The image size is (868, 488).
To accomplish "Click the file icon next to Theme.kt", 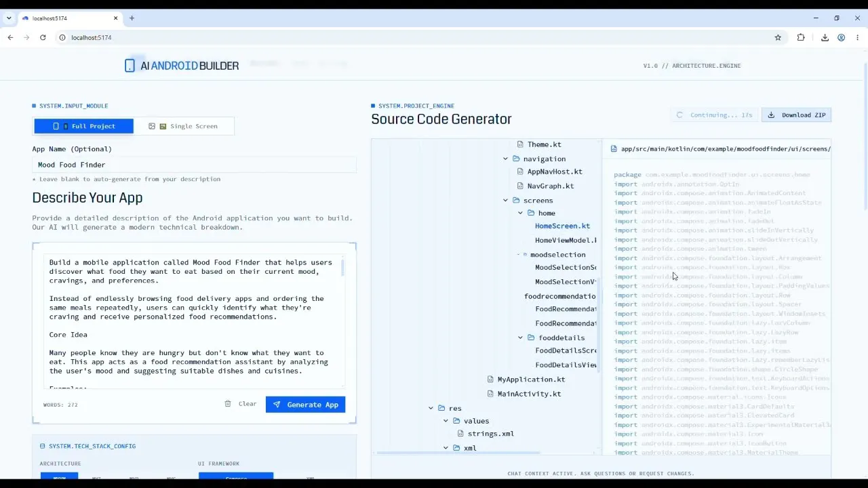I will [x=520, y=144].
